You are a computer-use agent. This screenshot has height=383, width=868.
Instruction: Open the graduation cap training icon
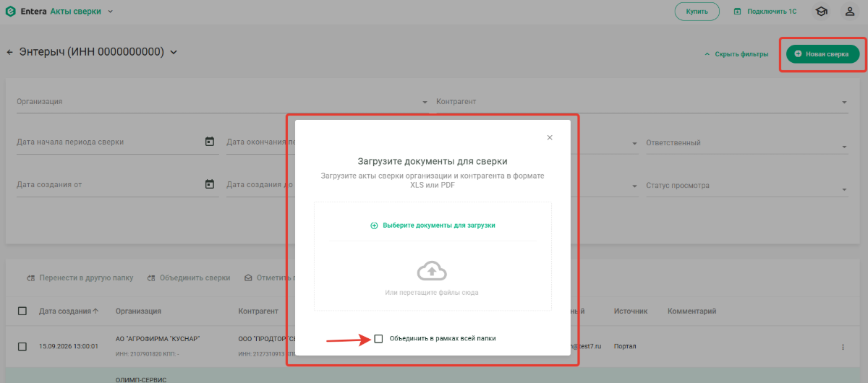click(x=821, y=12)
